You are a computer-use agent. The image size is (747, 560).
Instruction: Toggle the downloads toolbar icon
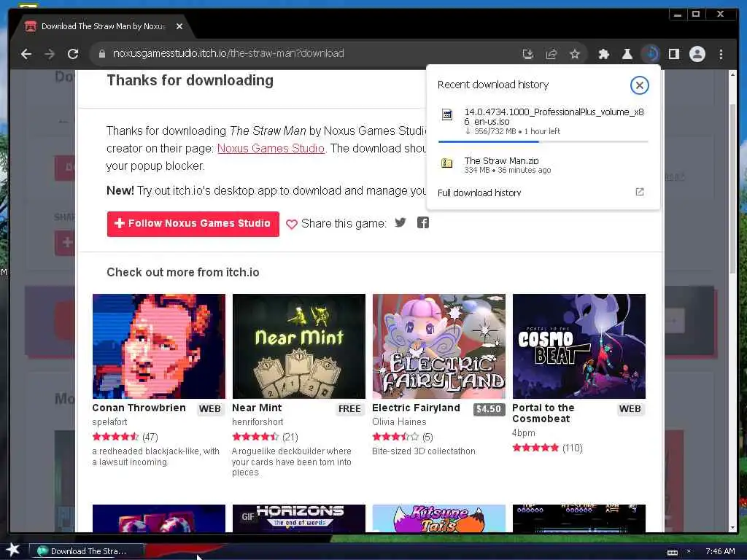coord(650,54)
